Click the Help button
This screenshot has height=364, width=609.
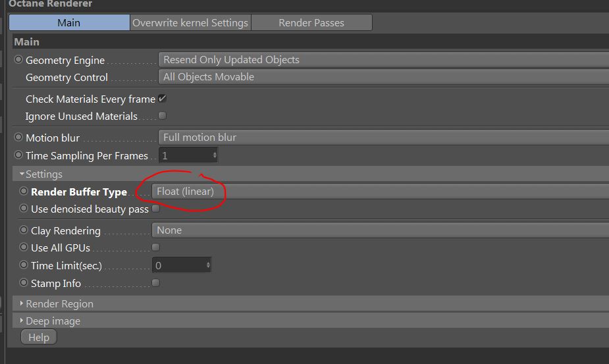pyautogui.click(x=39, y=337)
